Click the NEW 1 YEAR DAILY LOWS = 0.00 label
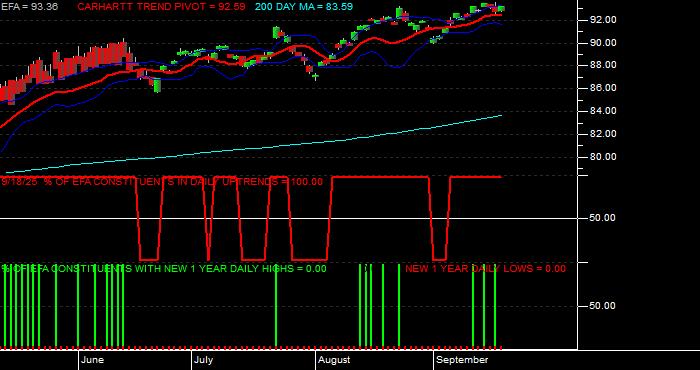 (x=485, y=269)
